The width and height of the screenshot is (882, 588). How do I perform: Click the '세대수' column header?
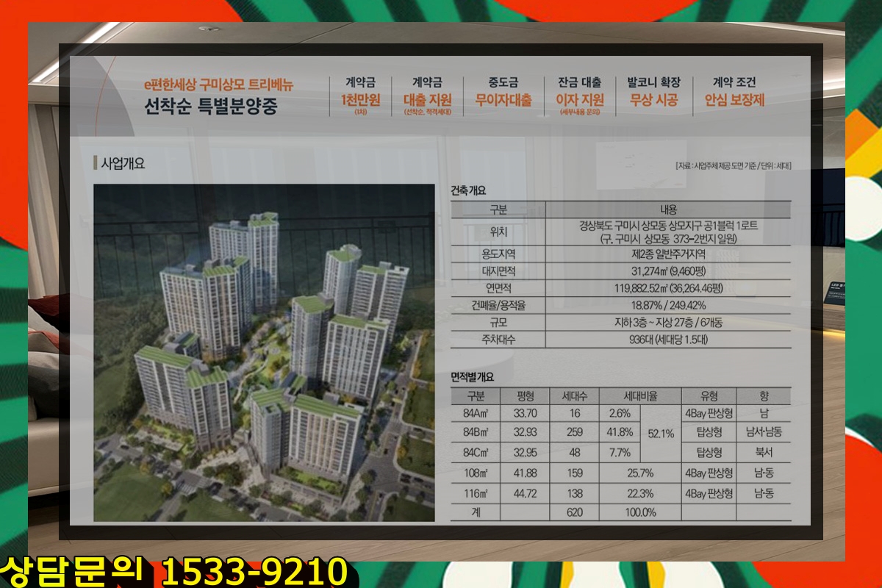click(x=575, y=395)
